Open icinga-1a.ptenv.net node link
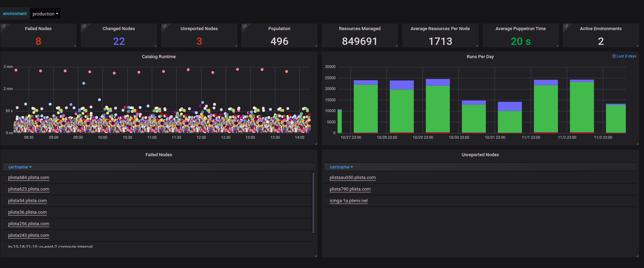644x268 pixels. 349,201
